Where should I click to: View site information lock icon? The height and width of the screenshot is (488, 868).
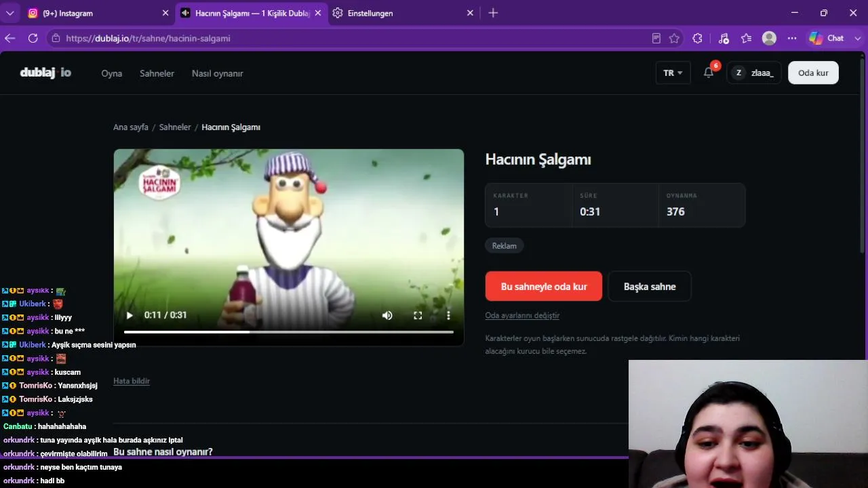click(56, 39)
